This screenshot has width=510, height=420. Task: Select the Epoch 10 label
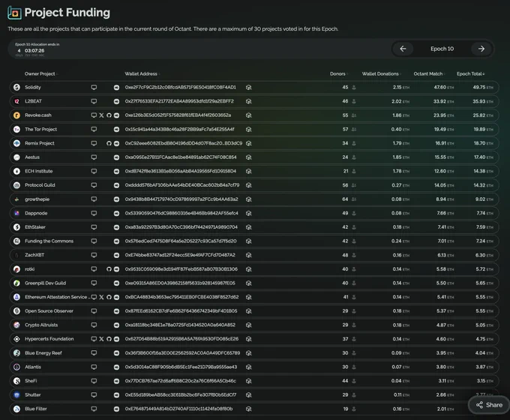[x=442, y=49]
